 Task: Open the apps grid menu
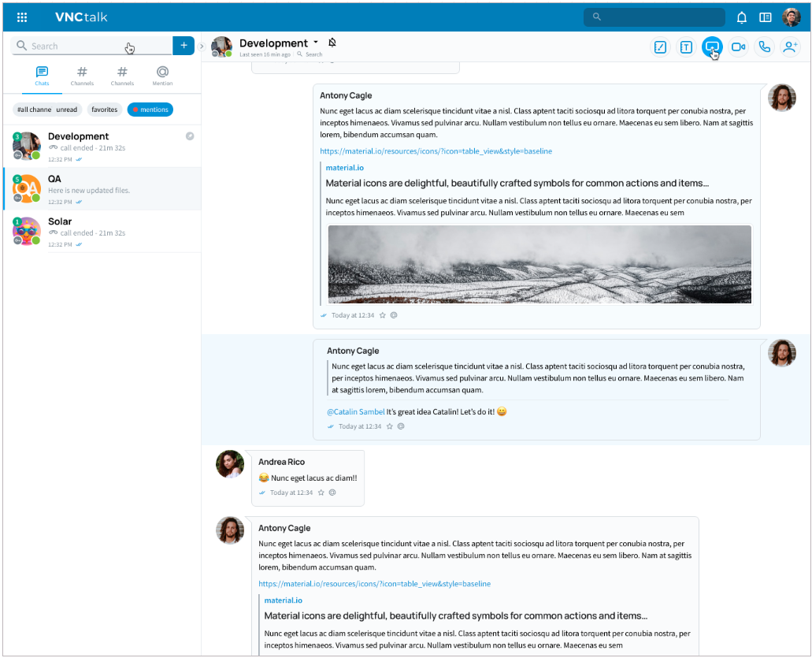point(22,17)
